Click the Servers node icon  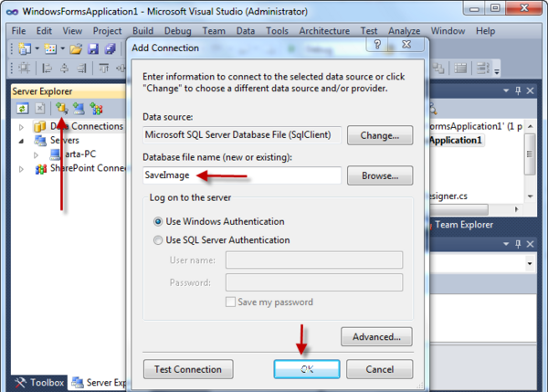pyautogui.click(x=40, y=140)
